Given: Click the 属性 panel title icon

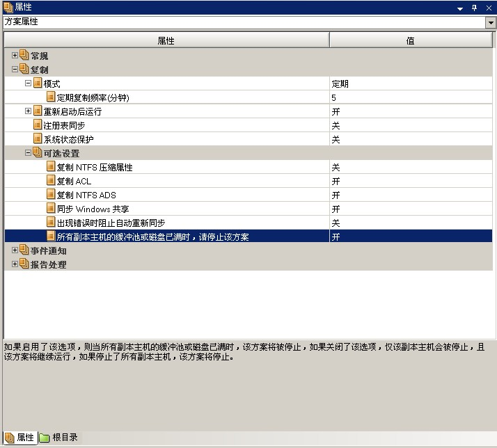Looking at the screenshot, I should coord(8,7).
